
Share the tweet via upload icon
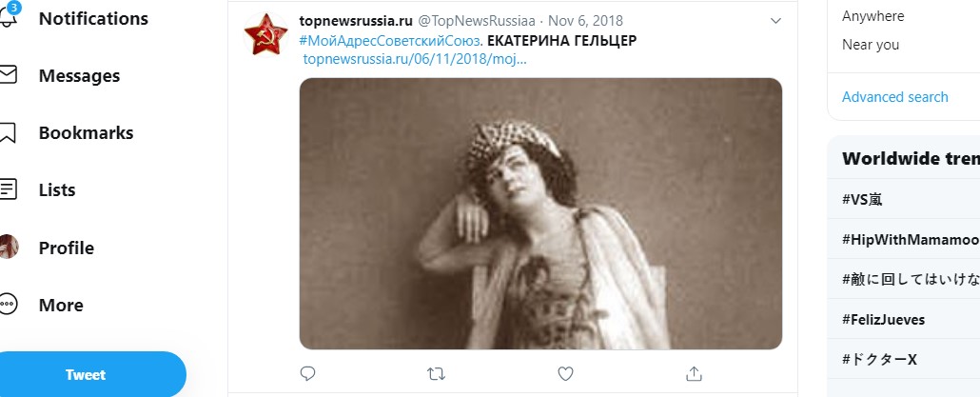pyautogui.click(x=694, y=374)
